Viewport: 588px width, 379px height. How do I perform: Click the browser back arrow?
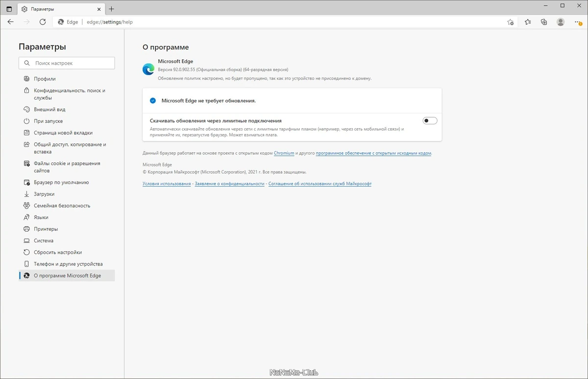pyautogui.click(x=11, y=22)
